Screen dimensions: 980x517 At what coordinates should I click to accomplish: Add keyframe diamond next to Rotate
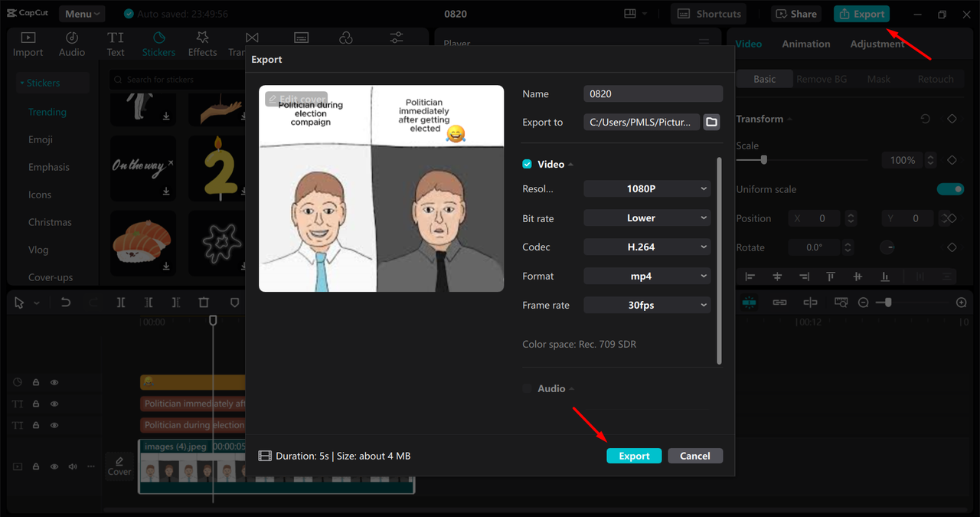pyautogui.click(x=952, y=247)
